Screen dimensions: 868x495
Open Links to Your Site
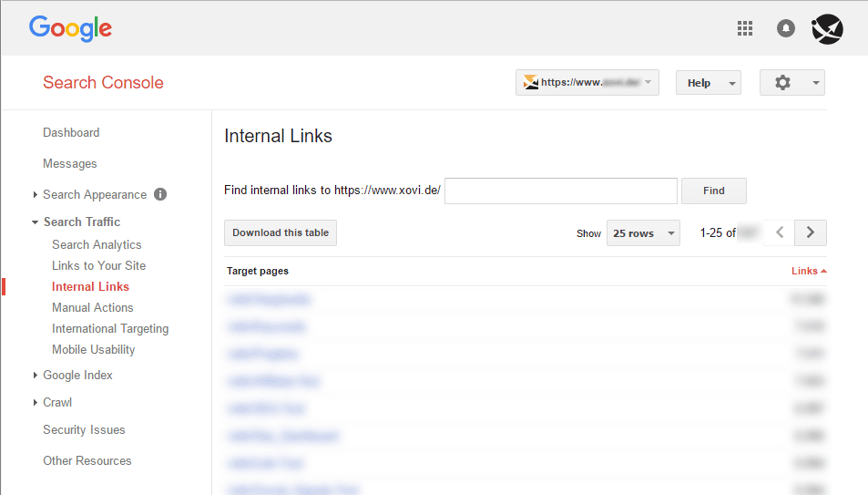99,265
